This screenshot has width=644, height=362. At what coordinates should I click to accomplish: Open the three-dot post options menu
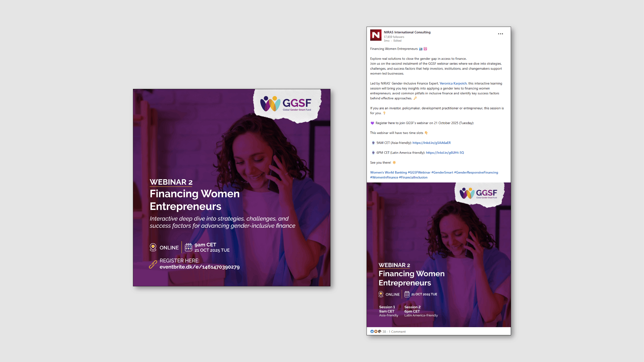pos(500,34)
